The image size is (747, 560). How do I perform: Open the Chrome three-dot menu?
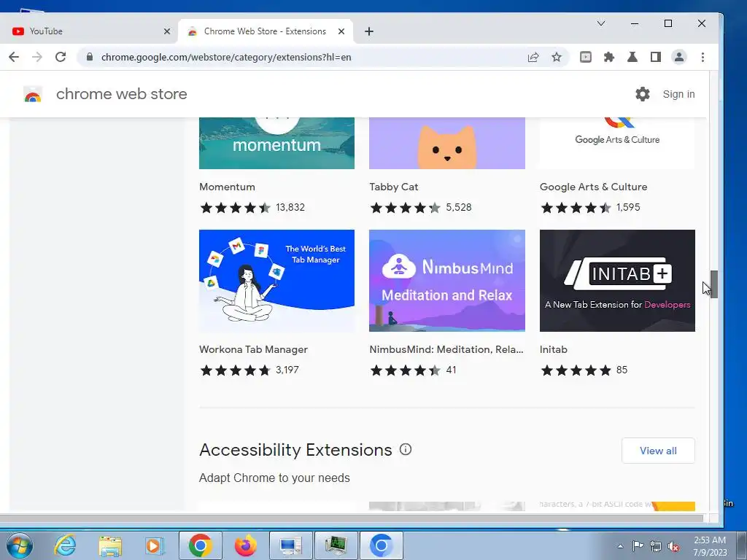703,57
